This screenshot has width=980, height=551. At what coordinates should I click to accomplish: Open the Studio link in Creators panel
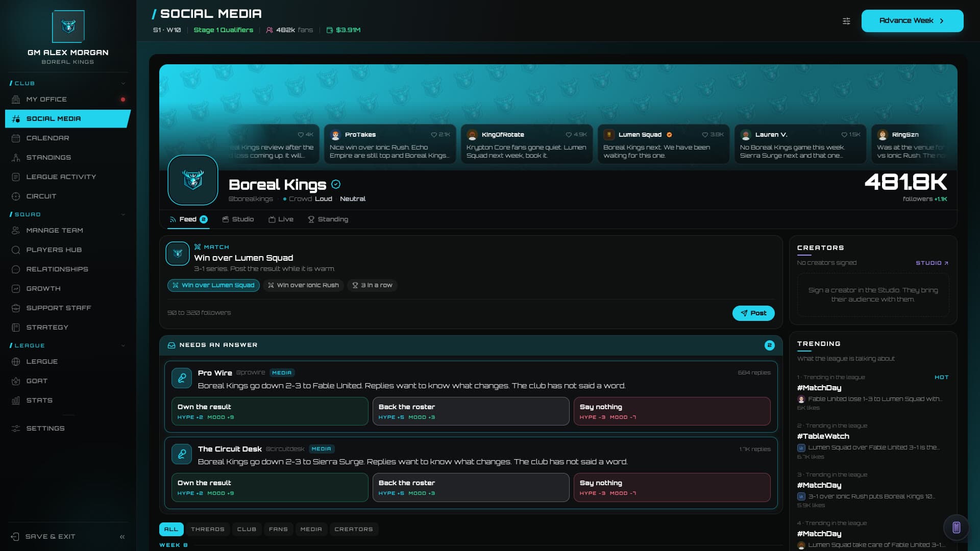tap(932, 263)
